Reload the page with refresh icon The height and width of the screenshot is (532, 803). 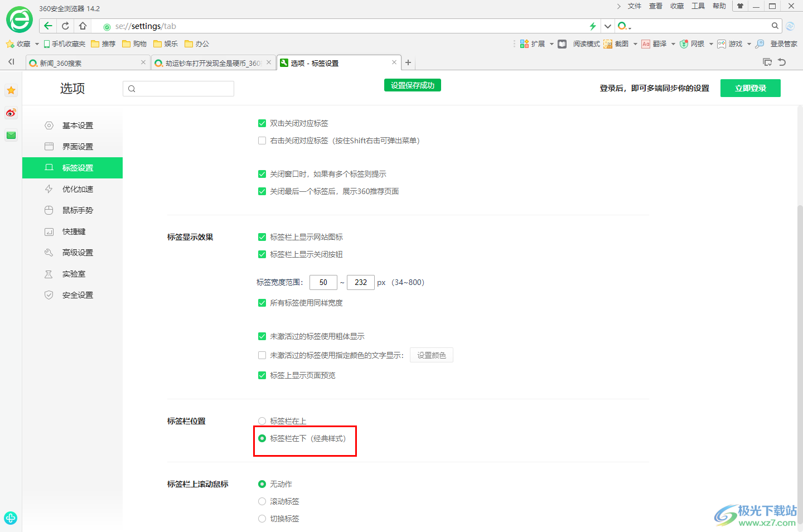(65, 26)
